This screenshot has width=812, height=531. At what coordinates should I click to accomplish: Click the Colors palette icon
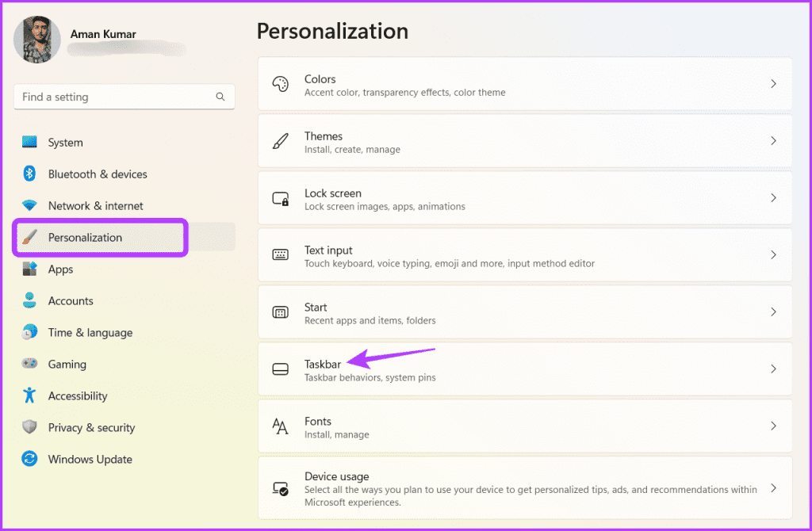click(x=280, y=84)
